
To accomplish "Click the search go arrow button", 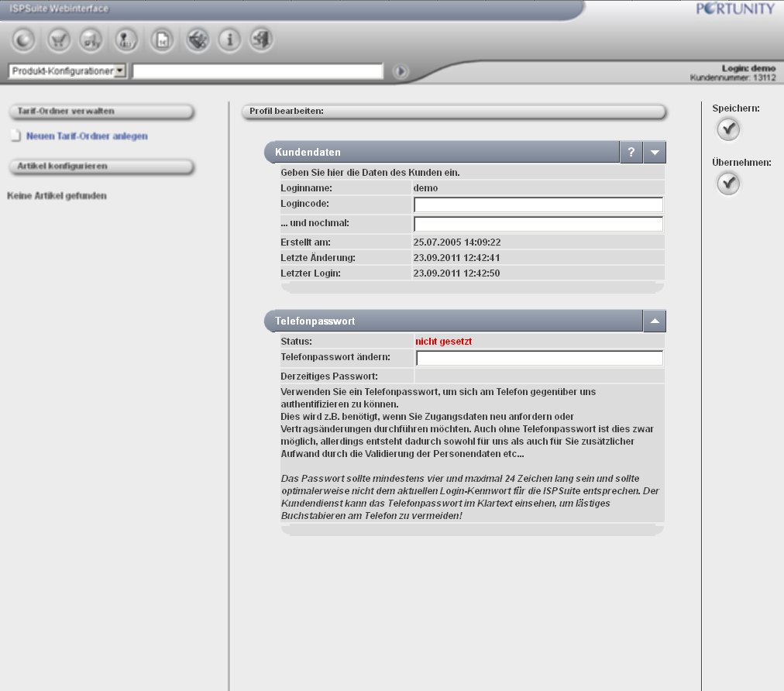I will pos(400,71).
